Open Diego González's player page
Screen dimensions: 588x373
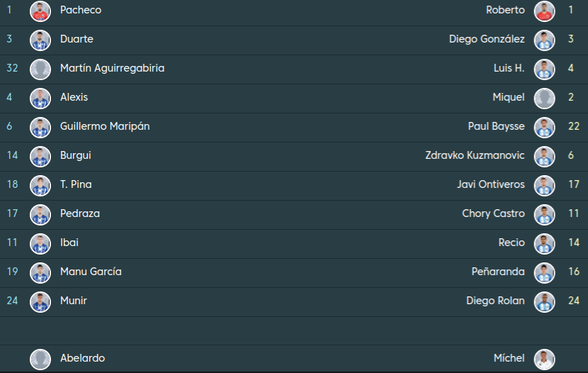487,39
